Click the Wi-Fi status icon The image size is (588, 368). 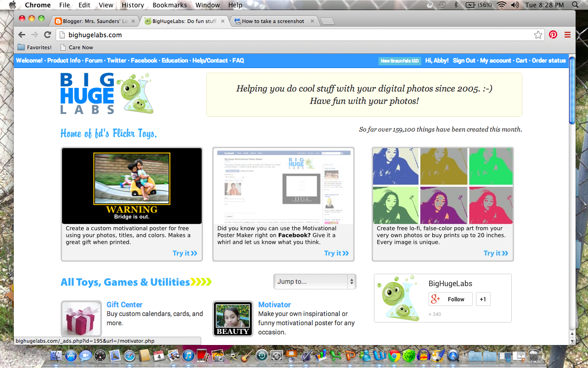pos(501,5)
